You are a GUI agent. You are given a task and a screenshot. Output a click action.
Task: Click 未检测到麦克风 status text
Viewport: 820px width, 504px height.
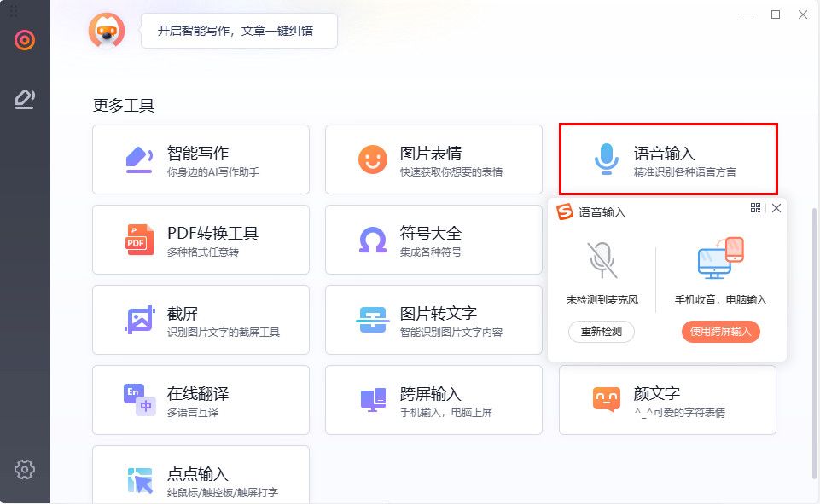click(602, 300)
